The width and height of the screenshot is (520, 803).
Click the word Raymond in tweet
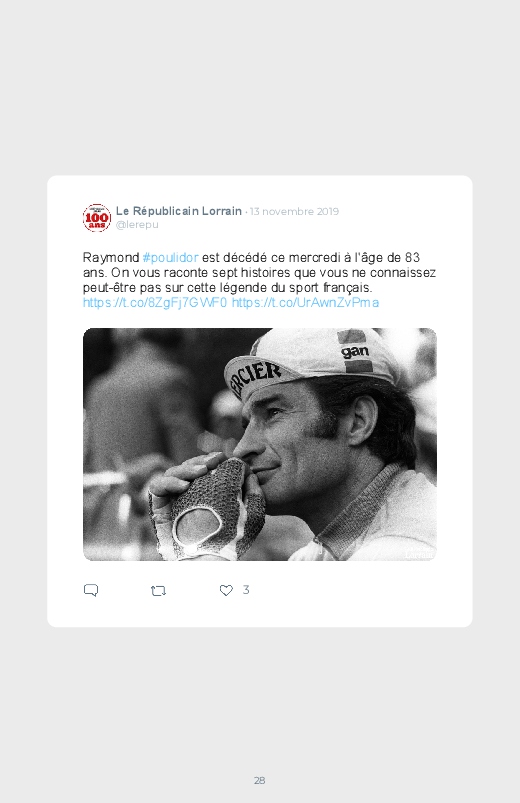point(111,258)
